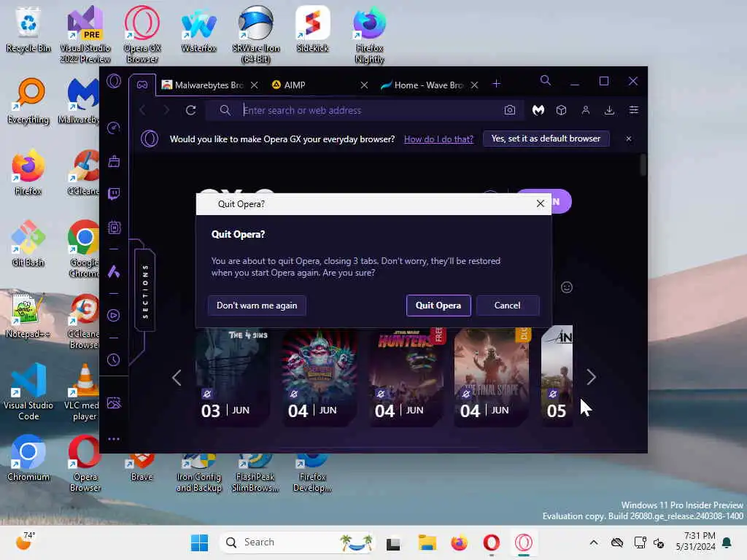The width and height of the screenshot is (747, 560).
Task: Open The Final Shape game card
Action: (492, 376)
